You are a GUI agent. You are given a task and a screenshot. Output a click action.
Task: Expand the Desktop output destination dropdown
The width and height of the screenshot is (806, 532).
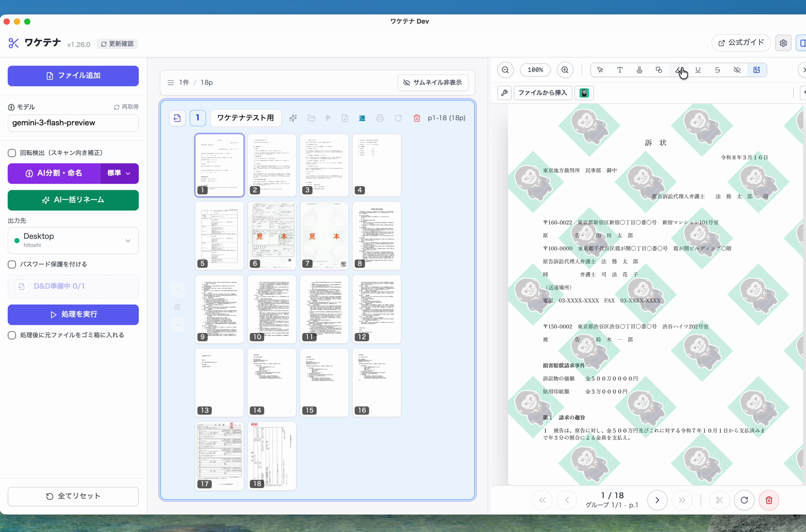pos(73,240)
